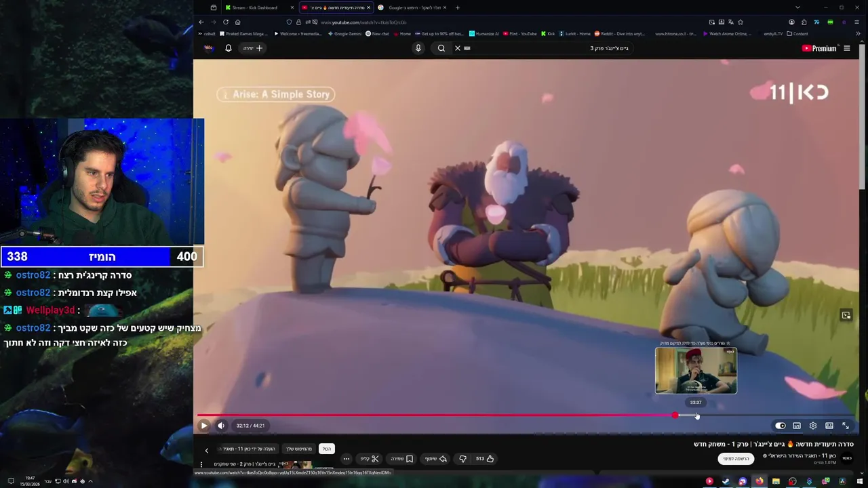868x488 pixels.
Task: Open the Humanize AI bookmark
Action: tap(484, 33)
